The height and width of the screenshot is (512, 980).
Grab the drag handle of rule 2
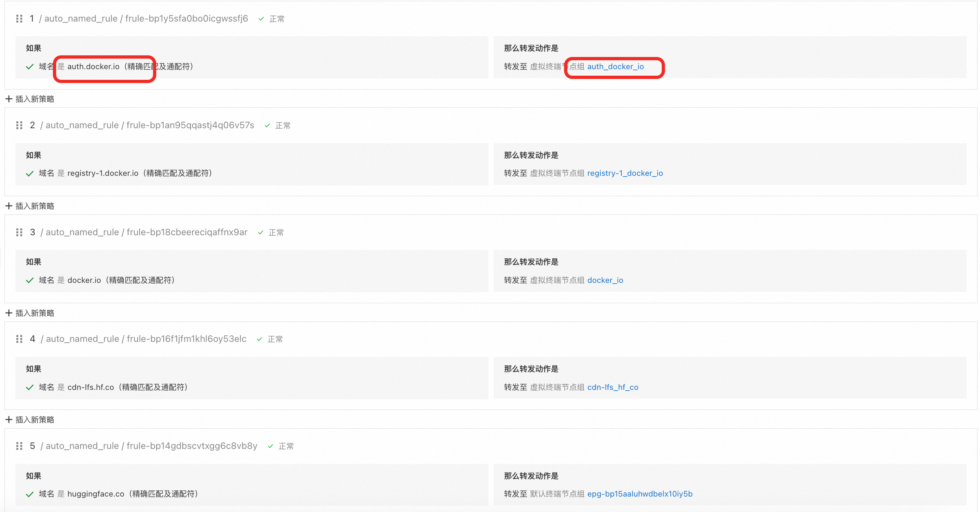(x=19, y=125)
